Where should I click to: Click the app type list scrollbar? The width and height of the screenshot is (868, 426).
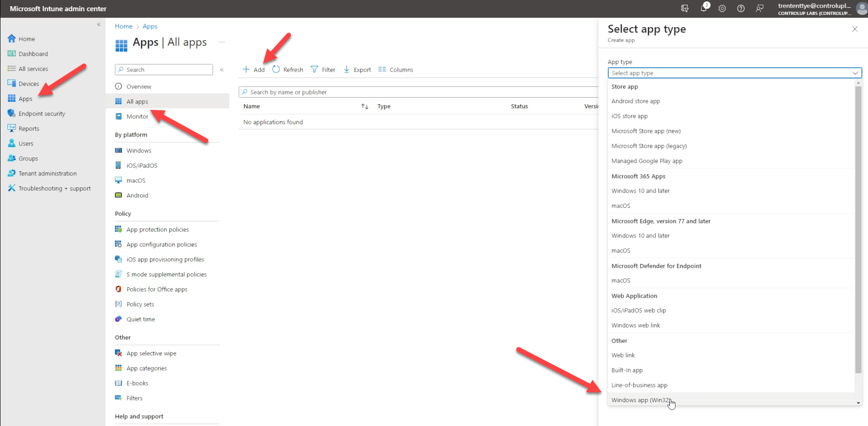[x=858, y=229]
